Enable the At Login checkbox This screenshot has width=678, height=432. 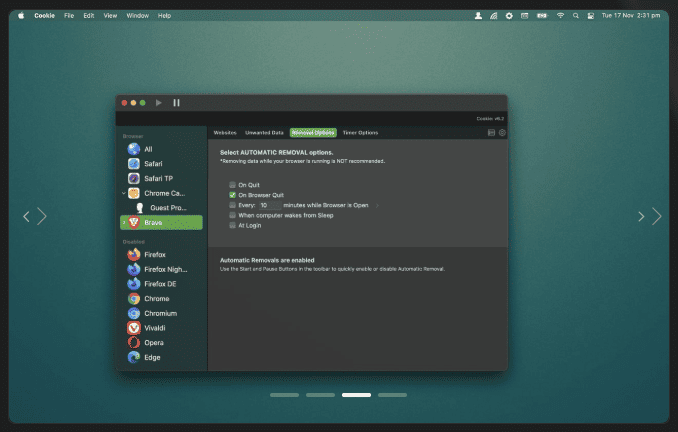click(x=232, y=225)
